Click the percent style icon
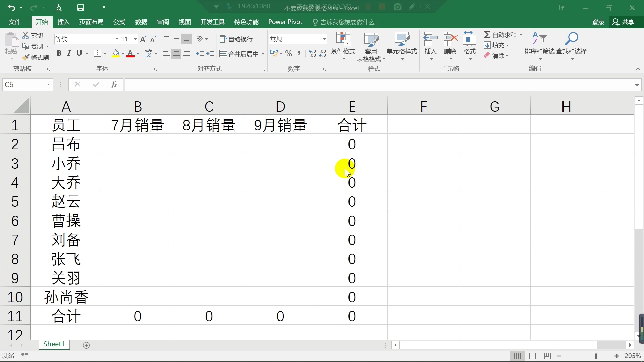 [288, 54]
